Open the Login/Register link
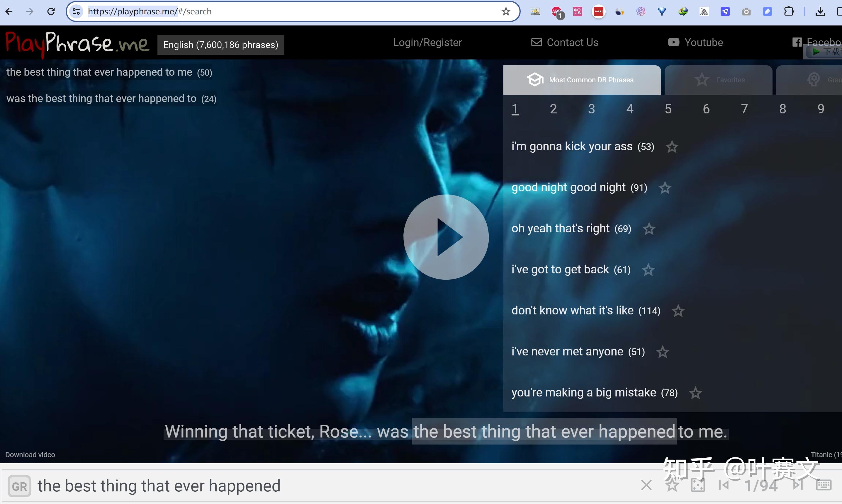This screenshot has width=842, height=504. point(427,42)
